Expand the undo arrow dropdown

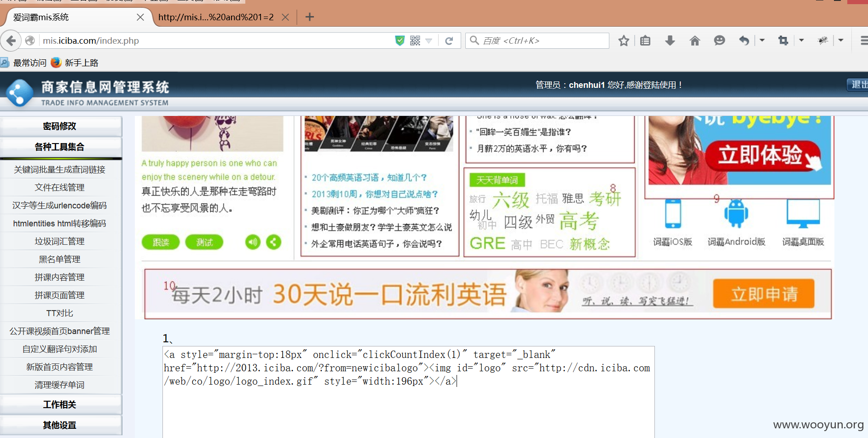[762, 40]
